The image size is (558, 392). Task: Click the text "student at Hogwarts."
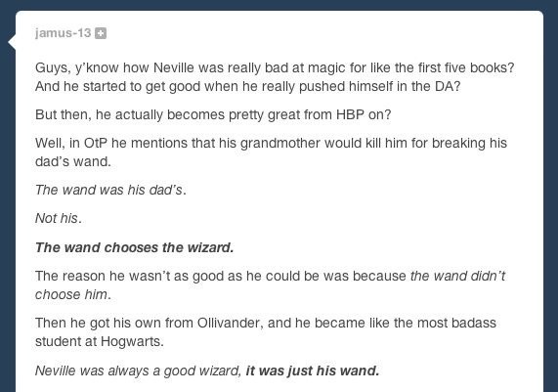[x=100, y=341]
